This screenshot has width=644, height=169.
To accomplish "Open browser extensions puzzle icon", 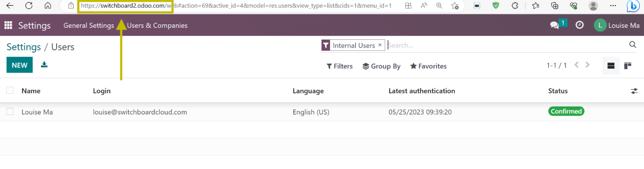I will click(x=515, y=6).
